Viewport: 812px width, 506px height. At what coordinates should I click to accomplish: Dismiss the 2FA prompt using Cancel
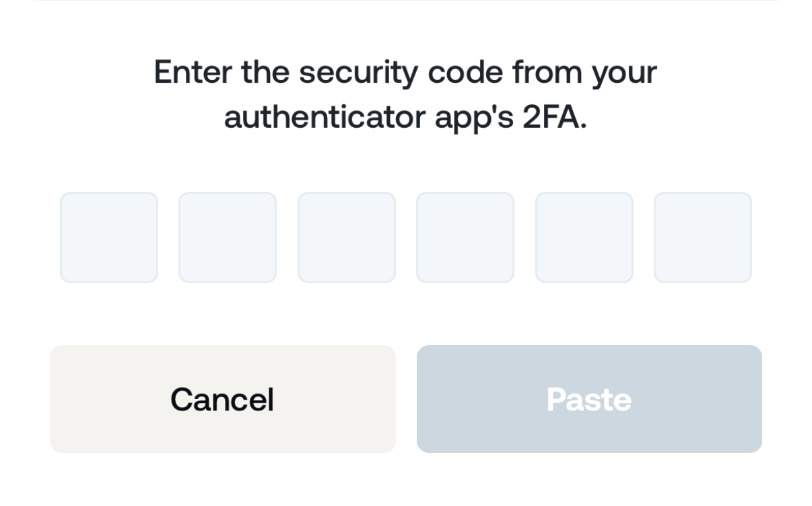(223, 399)
